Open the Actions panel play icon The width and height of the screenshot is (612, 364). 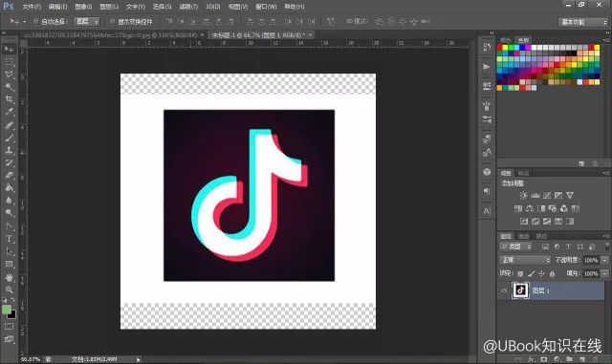point(487,67)
